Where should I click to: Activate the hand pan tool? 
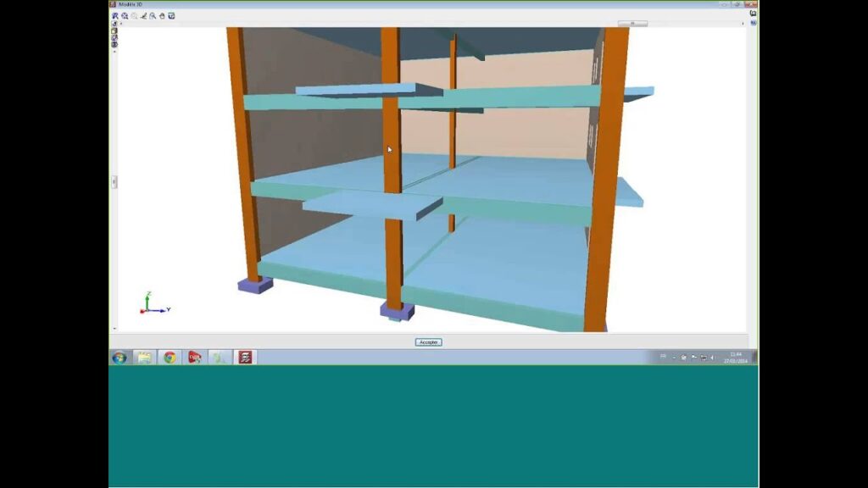pos(162,15)
